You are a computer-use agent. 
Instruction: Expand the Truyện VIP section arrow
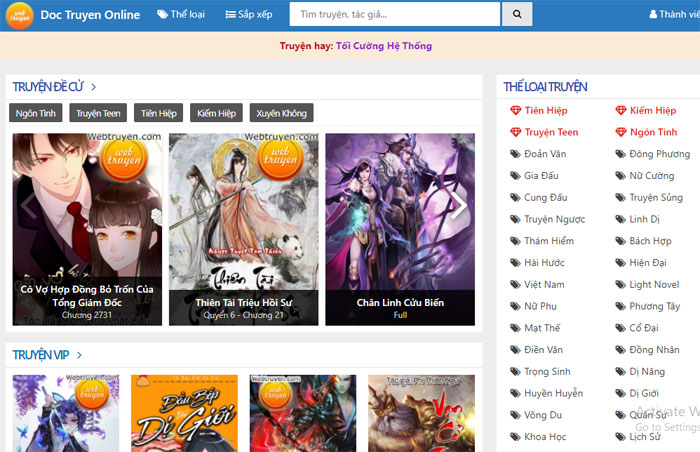click(79, 355)
